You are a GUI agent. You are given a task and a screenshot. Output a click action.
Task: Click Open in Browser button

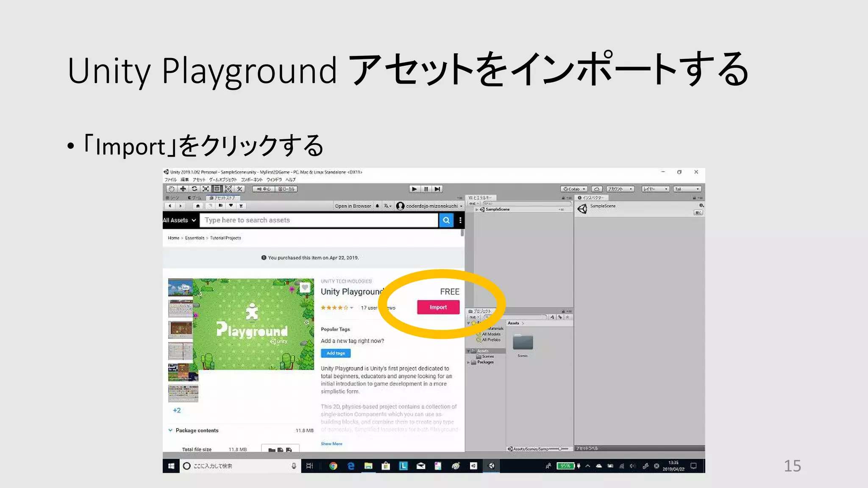353,206
